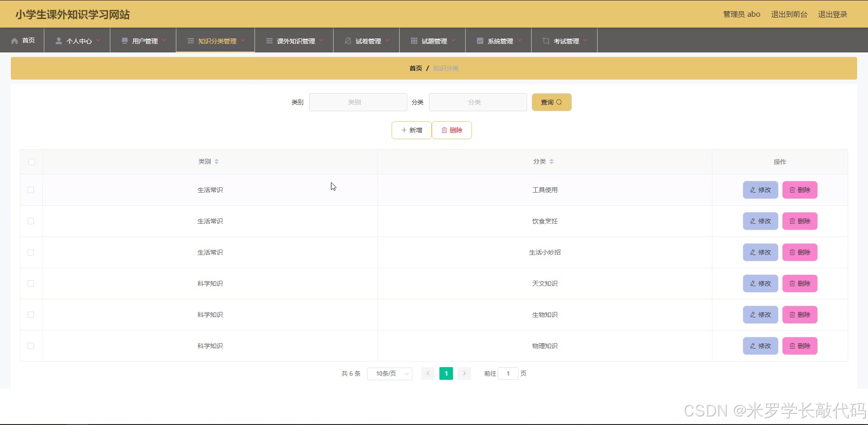Switch to 课外知识管理 menu
Viewport: 868px width, 425px height.
coord(294,41)
